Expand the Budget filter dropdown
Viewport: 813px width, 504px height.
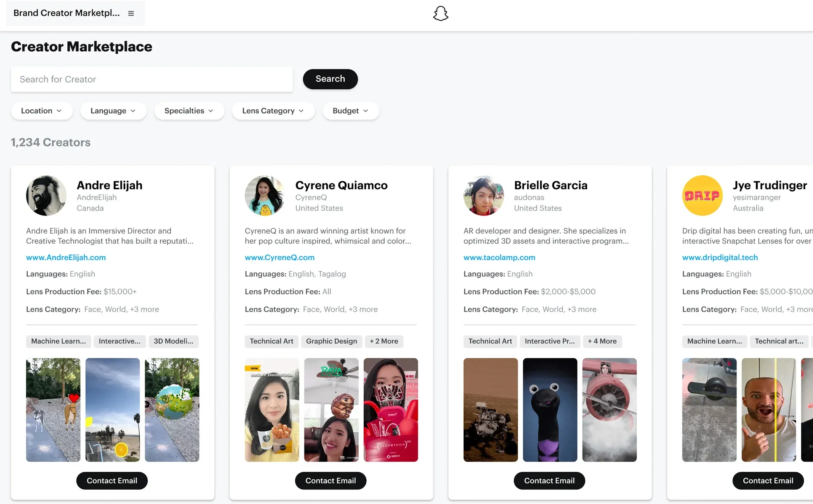tap(350, 111)
